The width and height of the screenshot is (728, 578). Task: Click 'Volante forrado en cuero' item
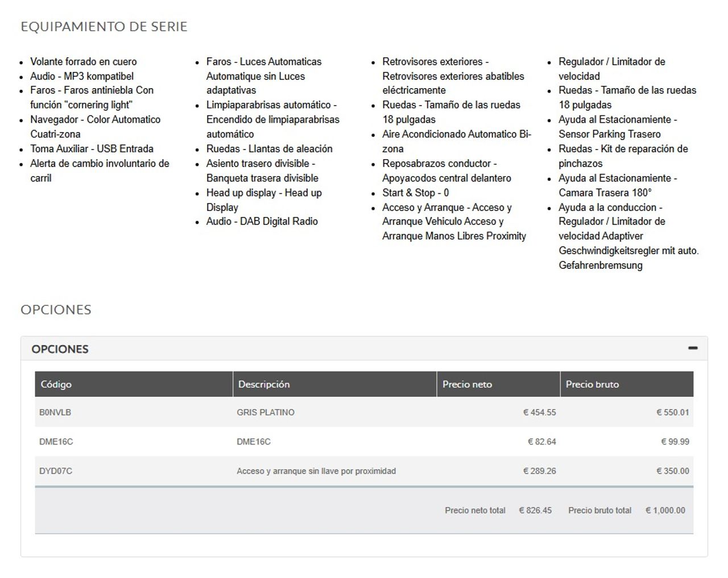[84, 61]
